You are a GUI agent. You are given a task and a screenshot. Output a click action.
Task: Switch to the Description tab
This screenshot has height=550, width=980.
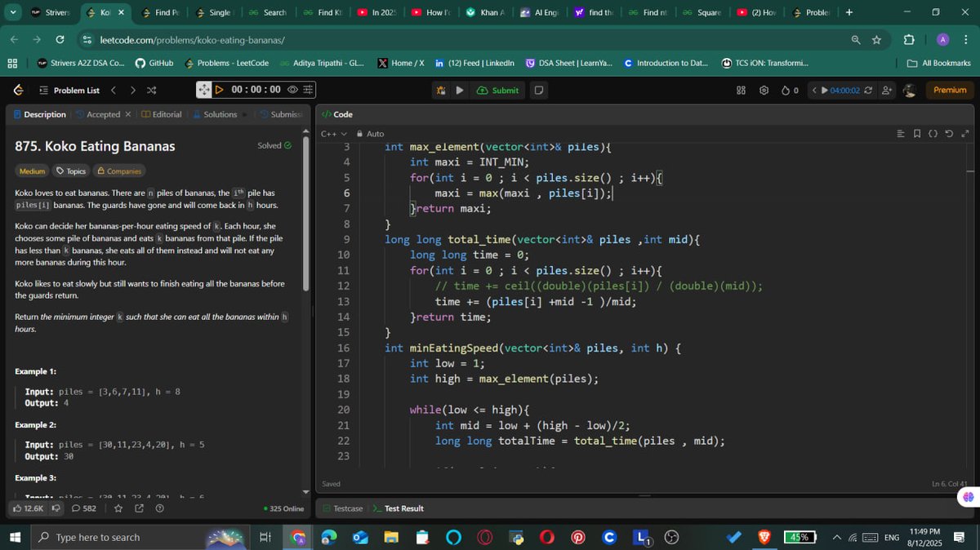point(40,115)
